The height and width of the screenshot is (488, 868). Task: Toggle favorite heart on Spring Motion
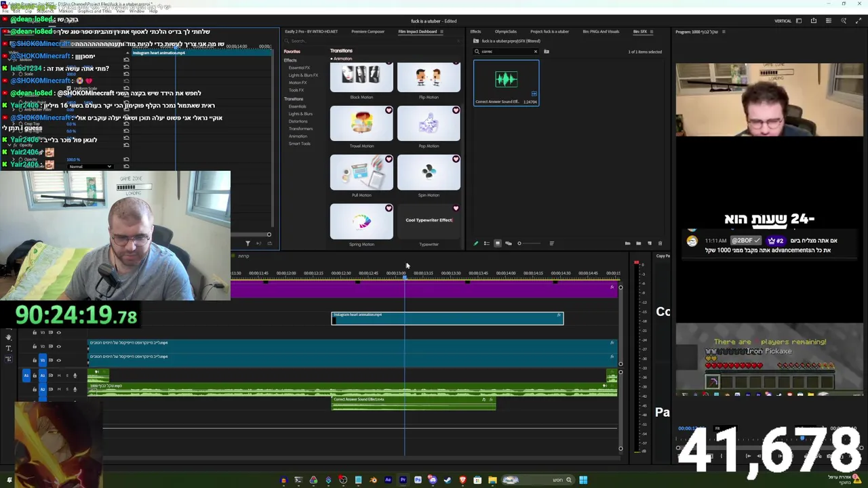pyautogui.click(x=389, y=208)
